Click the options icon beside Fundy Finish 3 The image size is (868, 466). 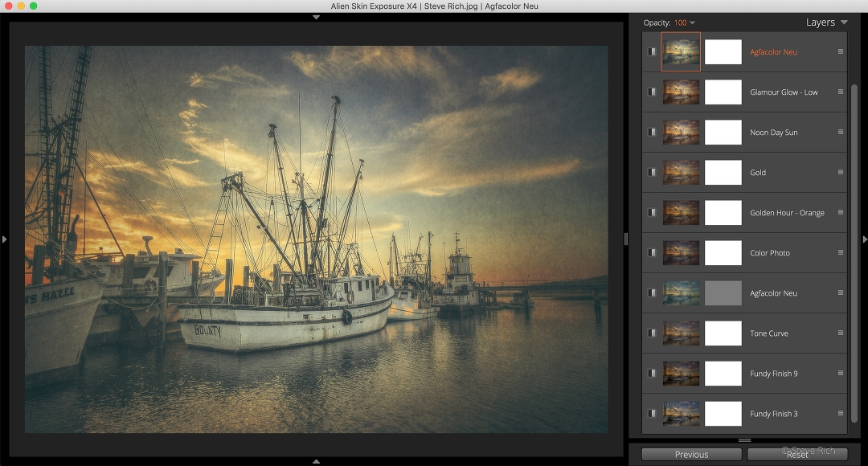841,413
